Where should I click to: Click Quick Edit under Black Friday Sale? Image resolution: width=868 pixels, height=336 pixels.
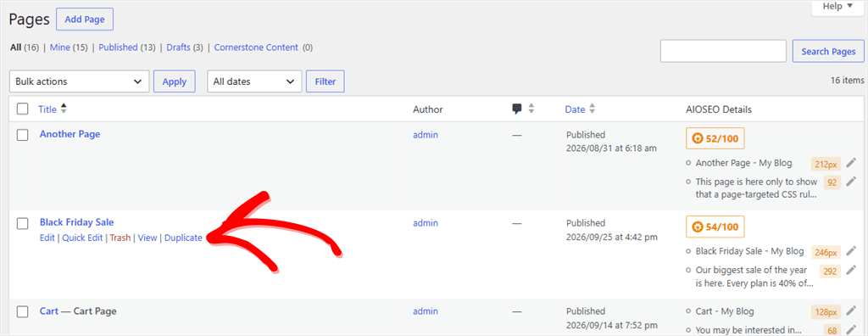(x=82, y=238)
